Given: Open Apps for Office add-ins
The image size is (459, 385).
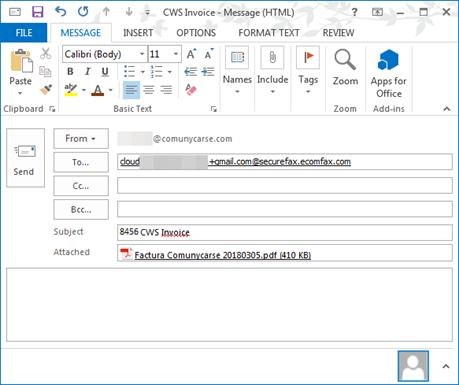Looking at the screenshot, I should point(388,74).
